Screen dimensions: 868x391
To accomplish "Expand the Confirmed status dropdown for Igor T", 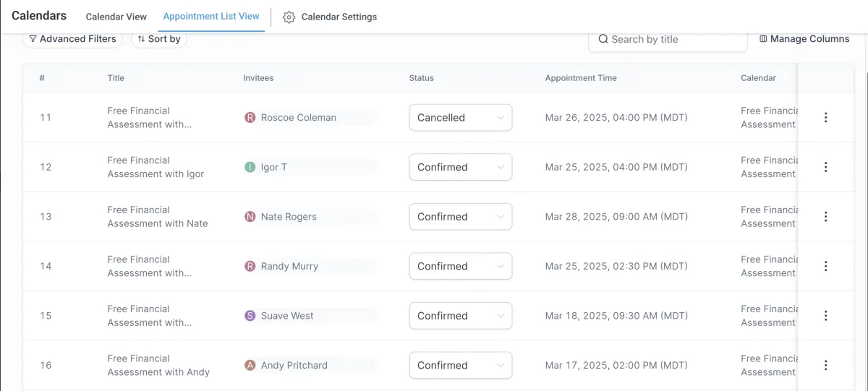I will click(x=460, y=167).
